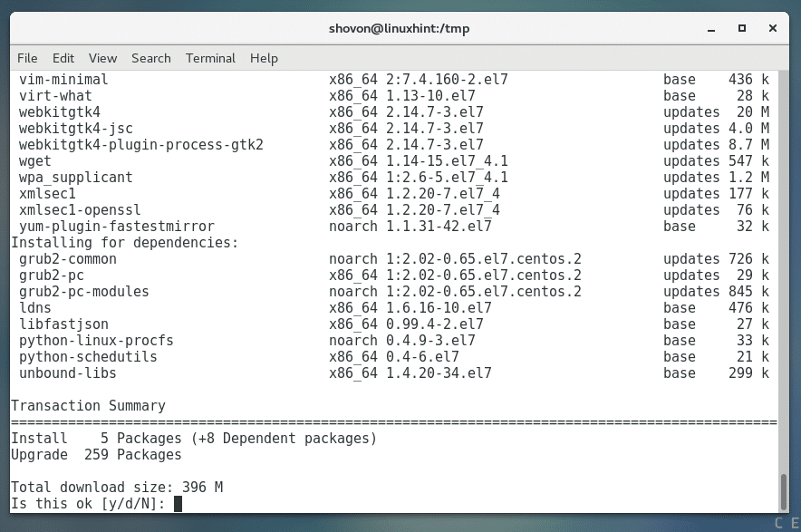Click the 436 k size value
Image resolution: width=801 pixels, height=532 pixels.
tap(748, 80)
